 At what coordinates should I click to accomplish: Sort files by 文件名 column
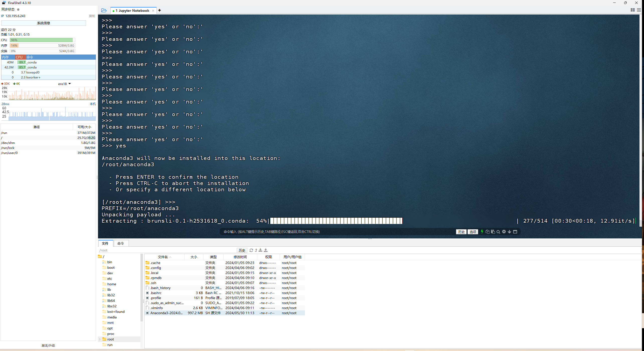(164, 257)
